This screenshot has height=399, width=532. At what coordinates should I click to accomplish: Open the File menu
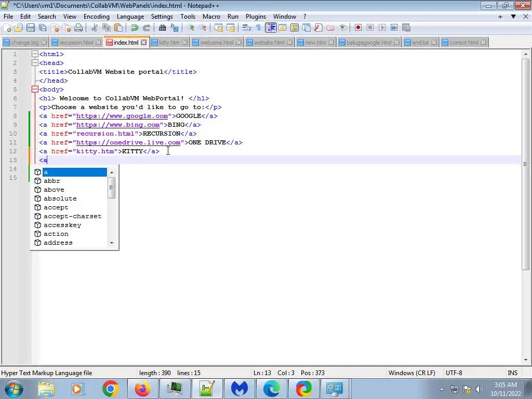point(8,17)
